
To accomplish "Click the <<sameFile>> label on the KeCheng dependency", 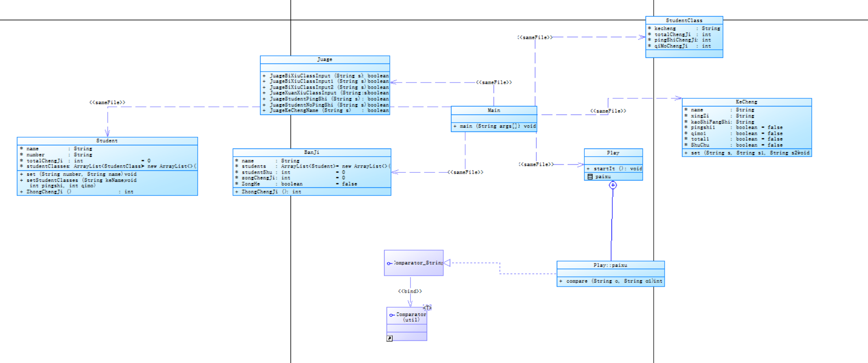I will pos(608,111).
